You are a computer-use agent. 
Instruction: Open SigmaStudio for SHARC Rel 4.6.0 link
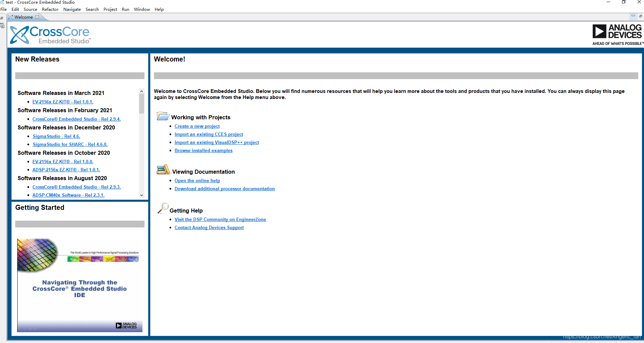70,144
